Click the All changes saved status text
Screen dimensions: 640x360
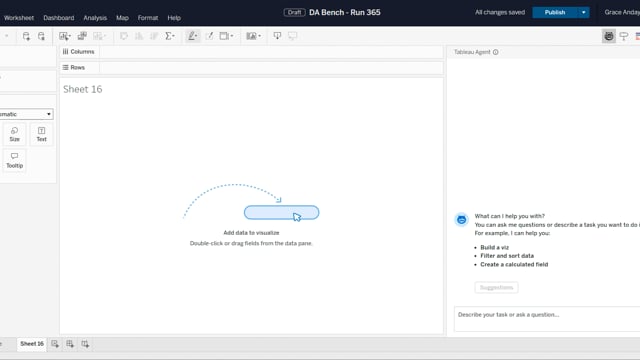(500, 13)
